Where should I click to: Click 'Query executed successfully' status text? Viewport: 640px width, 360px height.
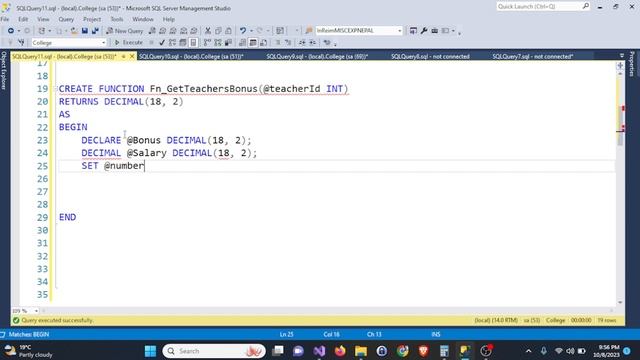tap(57, 320)
